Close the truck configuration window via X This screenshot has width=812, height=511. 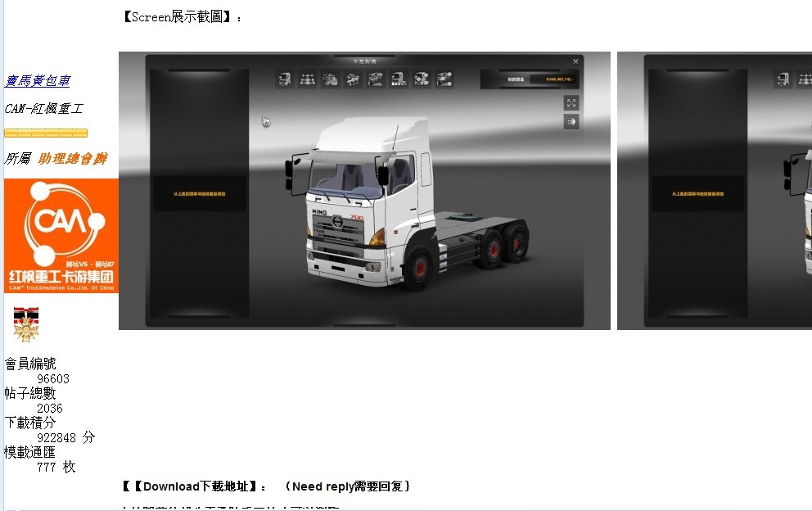click(575, 61)
